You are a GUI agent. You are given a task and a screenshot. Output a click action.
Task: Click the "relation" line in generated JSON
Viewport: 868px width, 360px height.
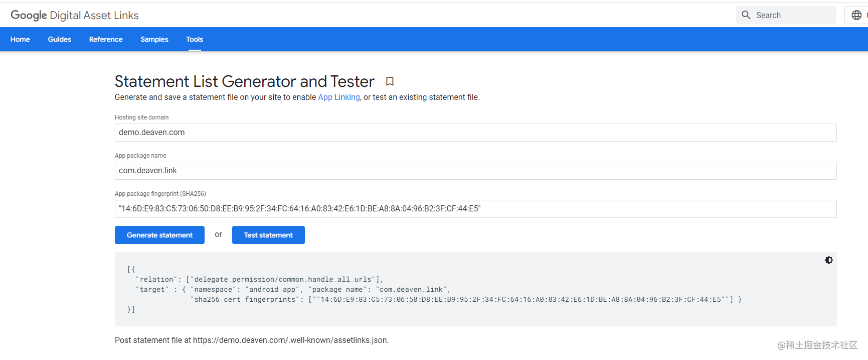(x=259, y=279)
